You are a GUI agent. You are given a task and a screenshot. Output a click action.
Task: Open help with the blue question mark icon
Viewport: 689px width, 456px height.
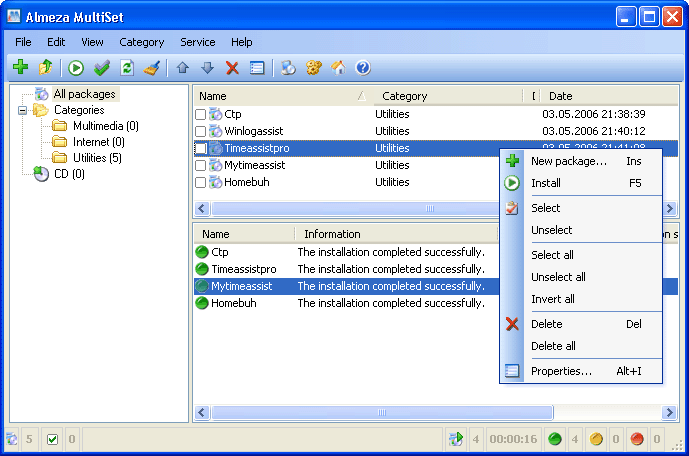coord(363,68)
